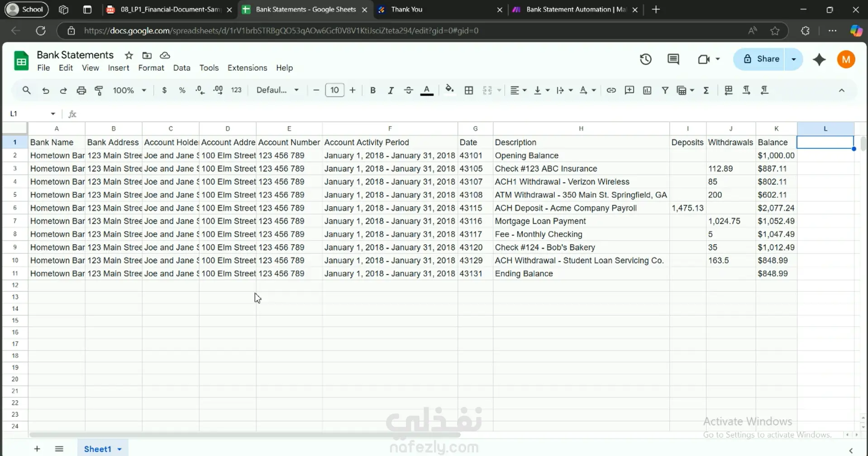The width and height of the screenshot is (868, 456).
Task: Open the 123 more formats menu
Action: tap(236, 90)
